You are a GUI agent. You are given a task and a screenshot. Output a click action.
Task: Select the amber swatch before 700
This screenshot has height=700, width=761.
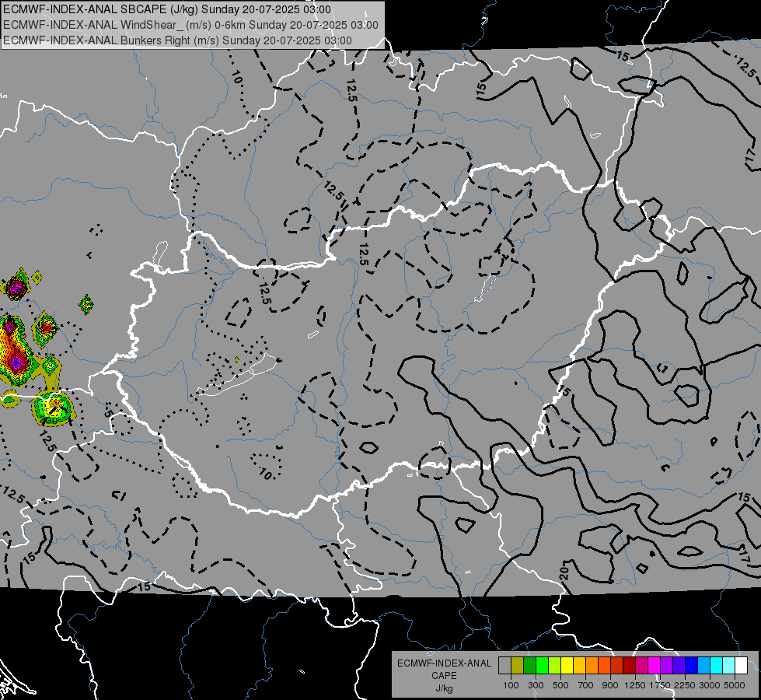(579, 666)
